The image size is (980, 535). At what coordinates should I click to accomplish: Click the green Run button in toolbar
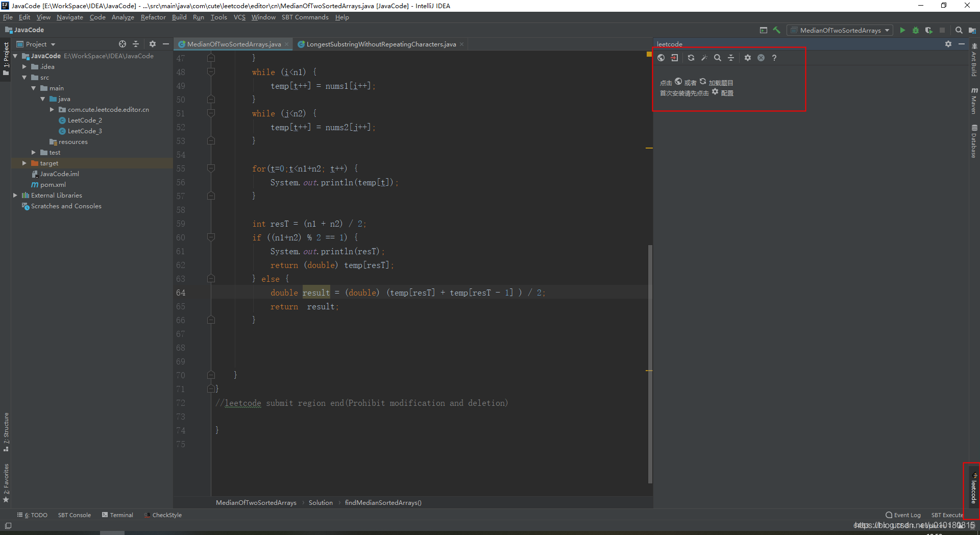click(902, 30)
